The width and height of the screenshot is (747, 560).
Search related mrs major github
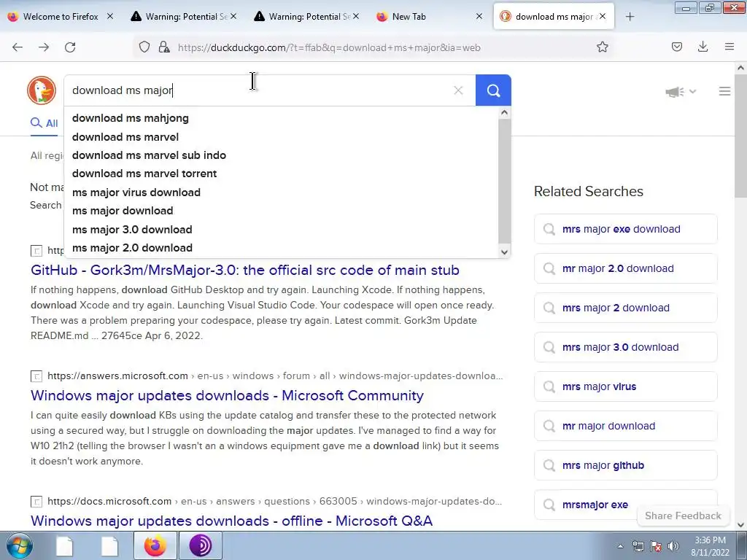(625, 465)
